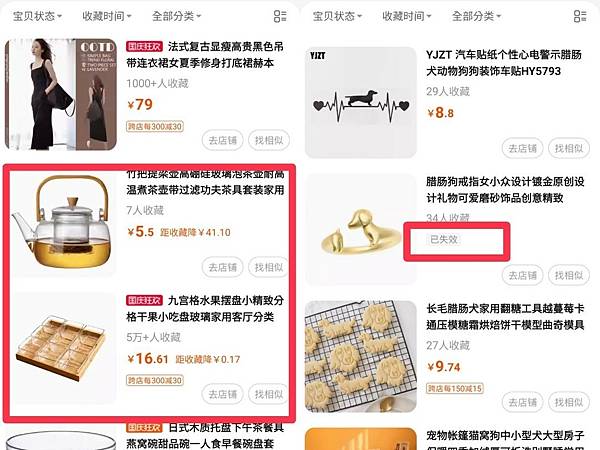Open 收藏时间 filter in right panel
This screenshot has height=450, width=600.
tap(407, 16)
